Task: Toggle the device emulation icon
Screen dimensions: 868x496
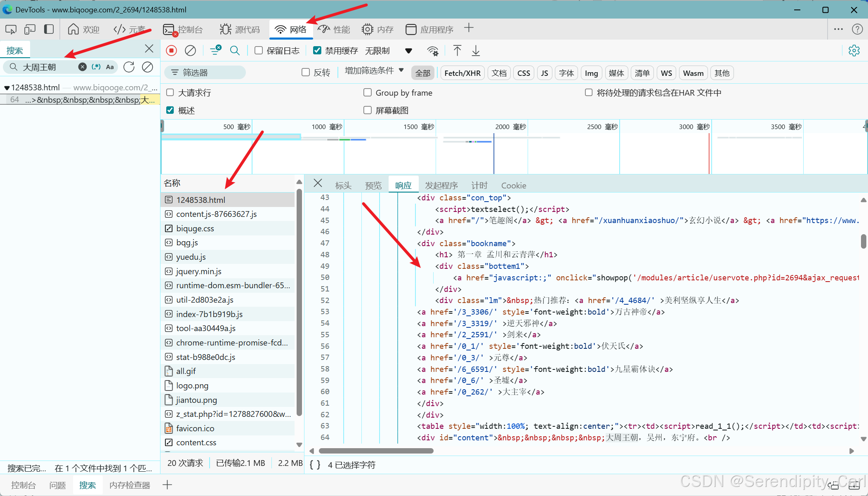Action: [x=30, y=29]
